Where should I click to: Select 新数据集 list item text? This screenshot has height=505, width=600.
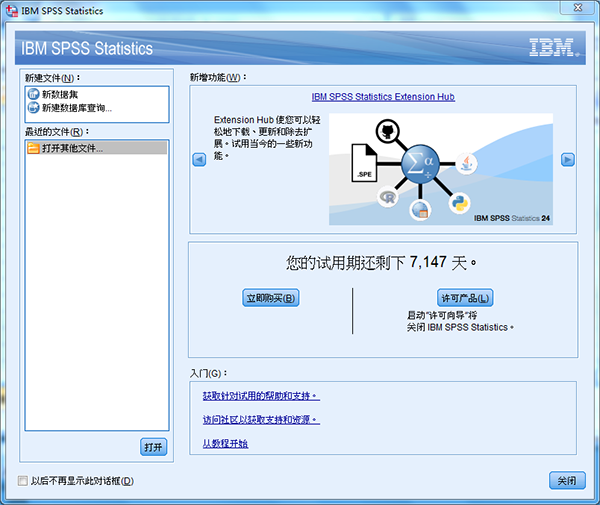(60, 94)
